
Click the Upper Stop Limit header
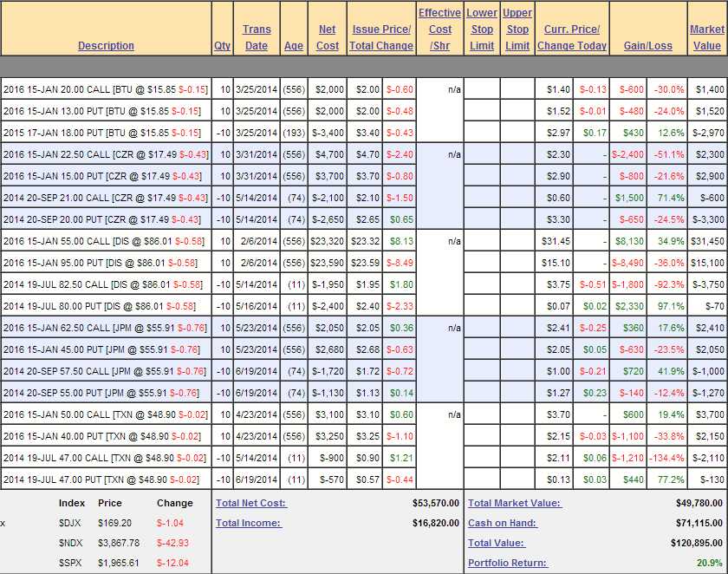[517, 29]
